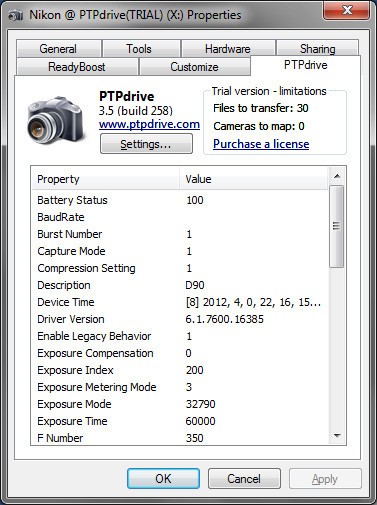Select the Exposure Index row
Viewport: 377px width, 505px height.
pos(180,370)
